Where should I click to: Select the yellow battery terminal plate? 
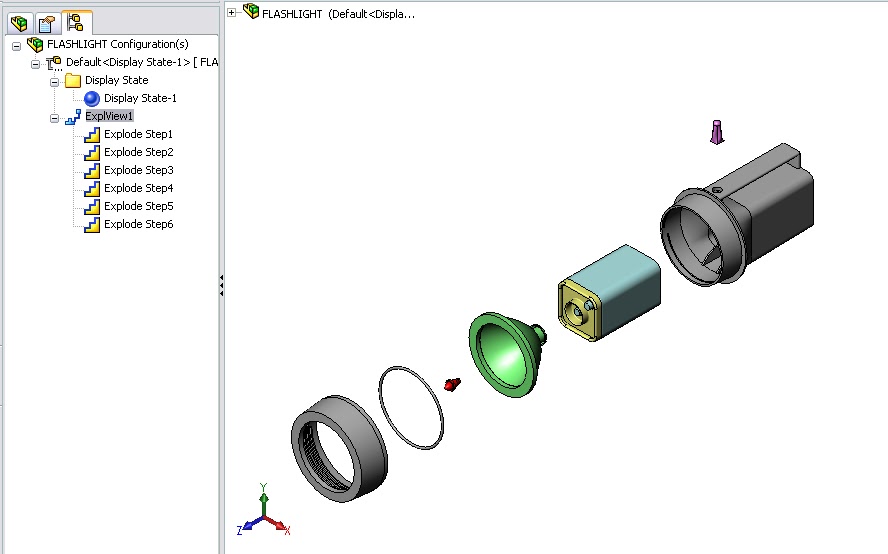click(x=579, y=310)
